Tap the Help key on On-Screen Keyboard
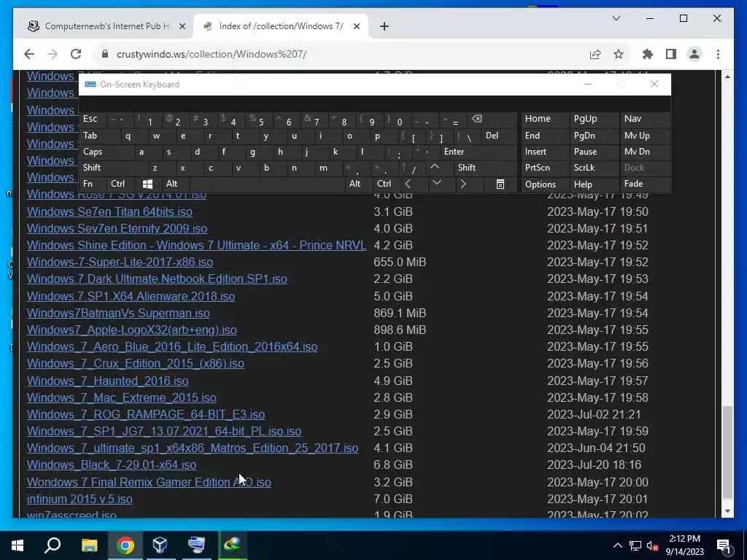Image resolution: width=747 pixels, height=560 pixels. [594, 184]
